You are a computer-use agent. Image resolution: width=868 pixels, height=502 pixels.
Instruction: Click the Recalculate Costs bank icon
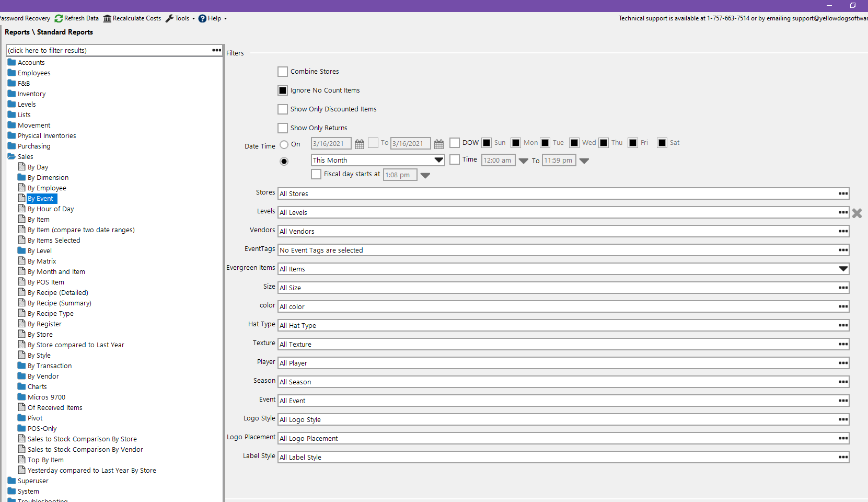click(107, 18)
